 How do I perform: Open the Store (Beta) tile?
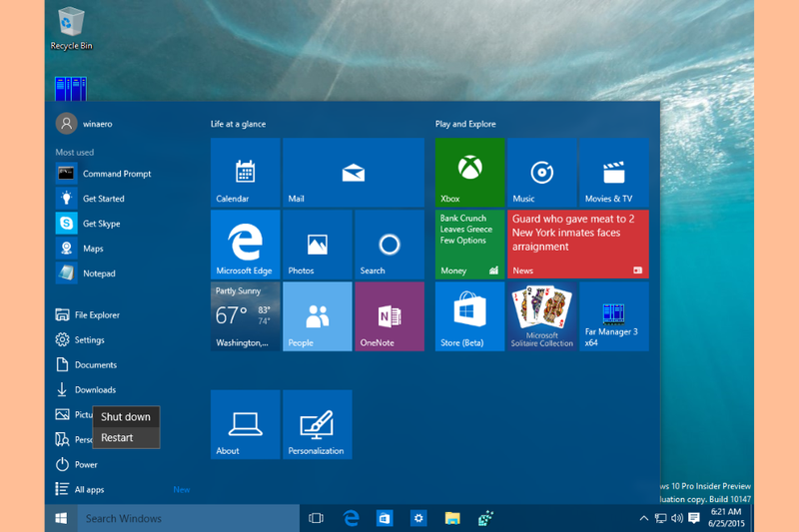click(x=469, y=316)
